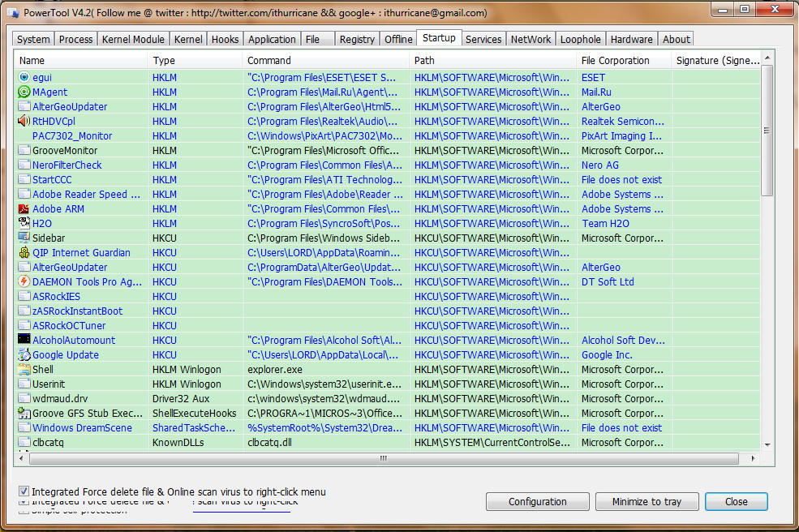Click the ASRockIES entry icon
Screen dimensions: 799x532
click(x=24, y=297)
